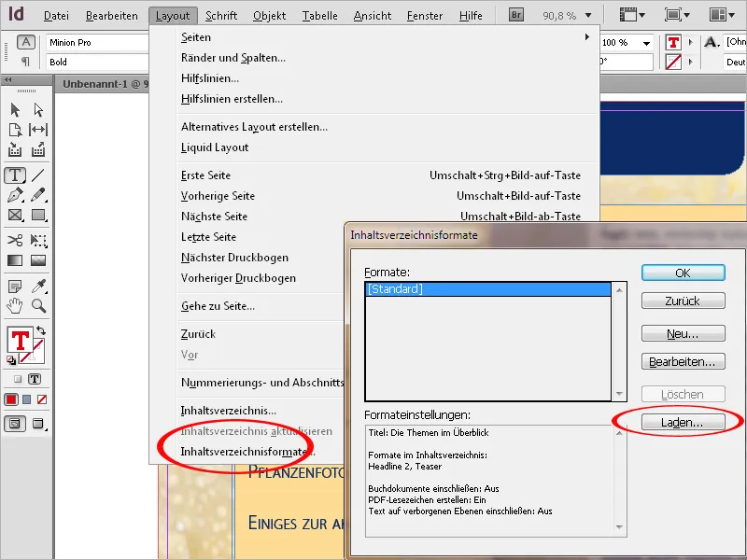Image resolution: width=747 pixels, height=560 pixels.
Task: Open the Objekt menu
Action: (x=269, y=16)
